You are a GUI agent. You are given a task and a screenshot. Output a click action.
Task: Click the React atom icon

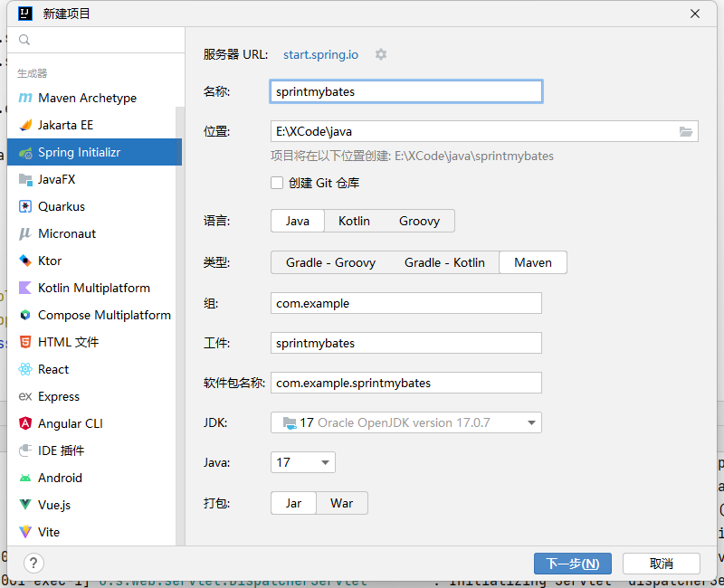pos(25,369)
